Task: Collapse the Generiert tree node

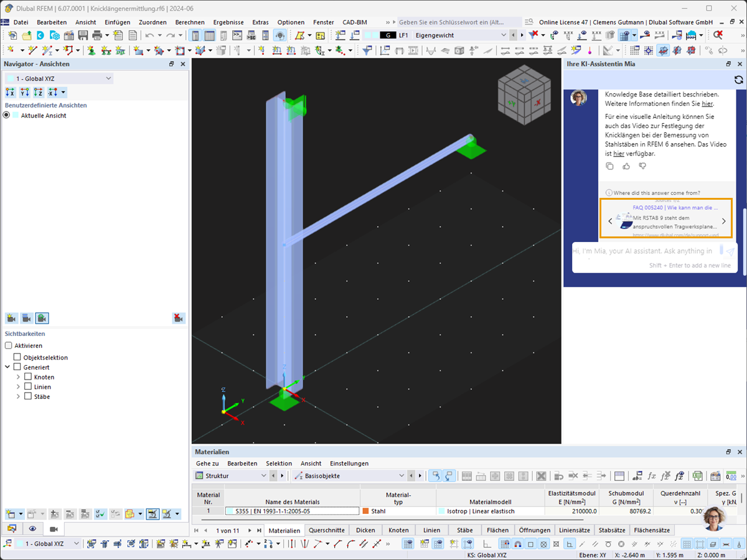Action: coord(7,367)
